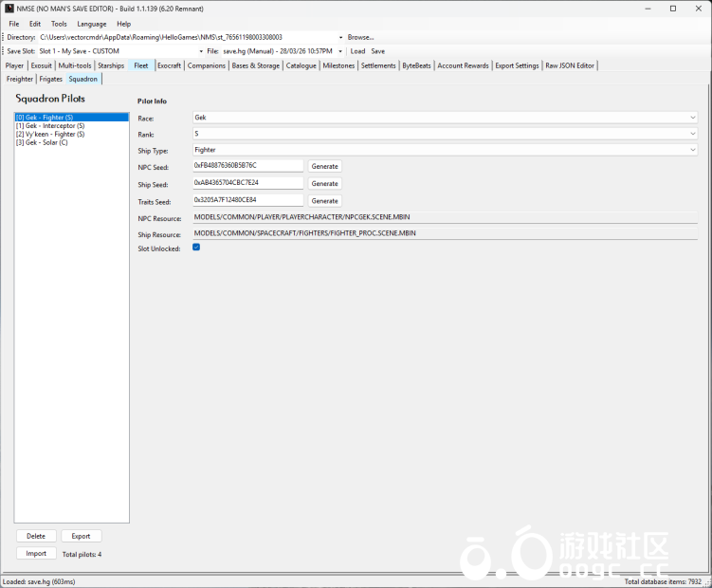
Task: Select the Vy'keen - Fighter (S) pilot
Action: coord(50,134)
